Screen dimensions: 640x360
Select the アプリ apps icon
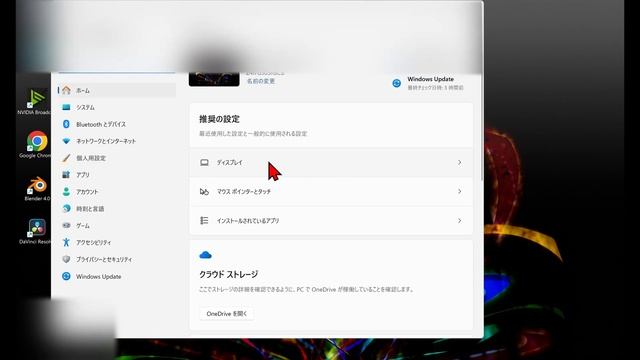click(66, 175)
